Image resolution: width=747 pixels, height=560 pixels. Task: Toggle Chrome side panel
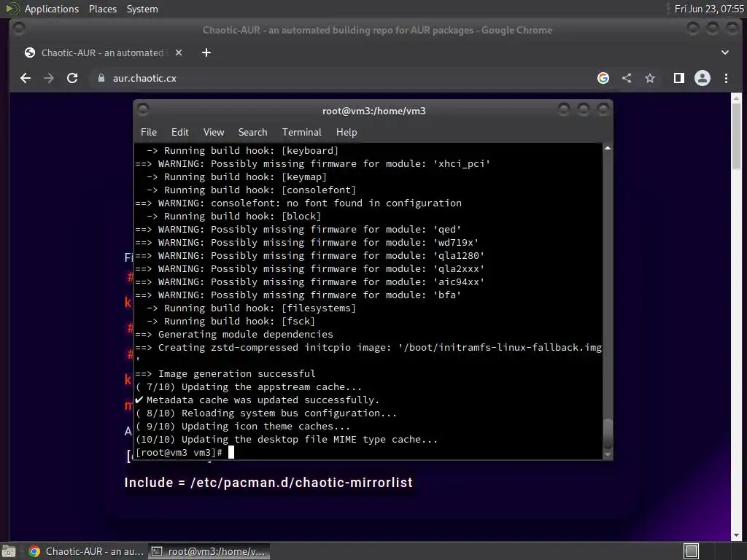pyautogui.click(x=679, y=78)
